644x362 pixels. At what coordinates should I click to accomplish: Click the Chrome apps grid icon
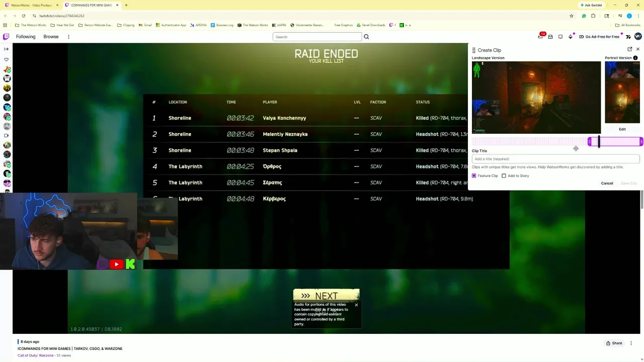5,25
